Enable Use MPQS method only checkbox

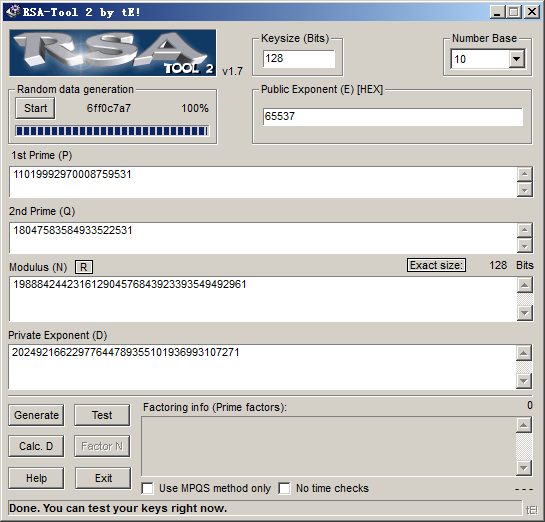(x=147, y=488)
